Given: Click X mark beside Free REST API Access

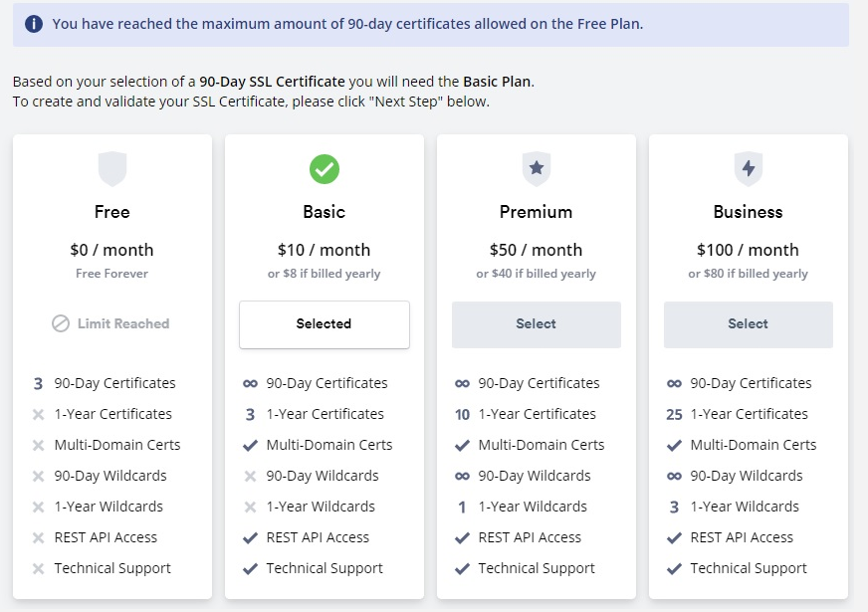Looking at the screenshot, I should coord(38,537).
